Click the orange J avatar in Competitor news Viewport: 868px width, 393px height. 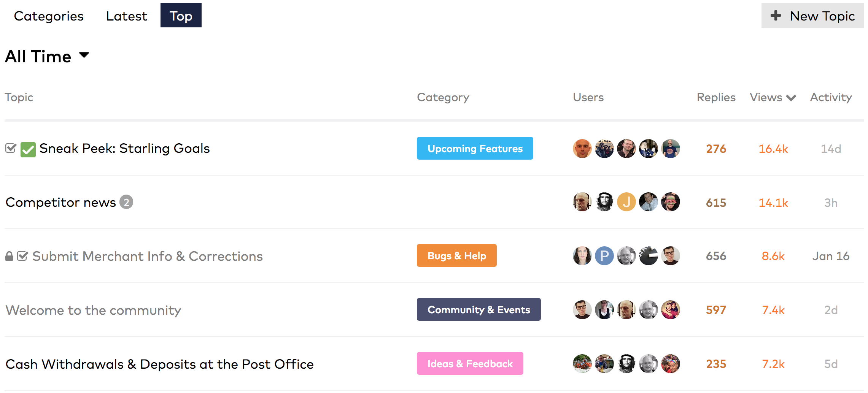pyautogui.click(x=626, y=202)
